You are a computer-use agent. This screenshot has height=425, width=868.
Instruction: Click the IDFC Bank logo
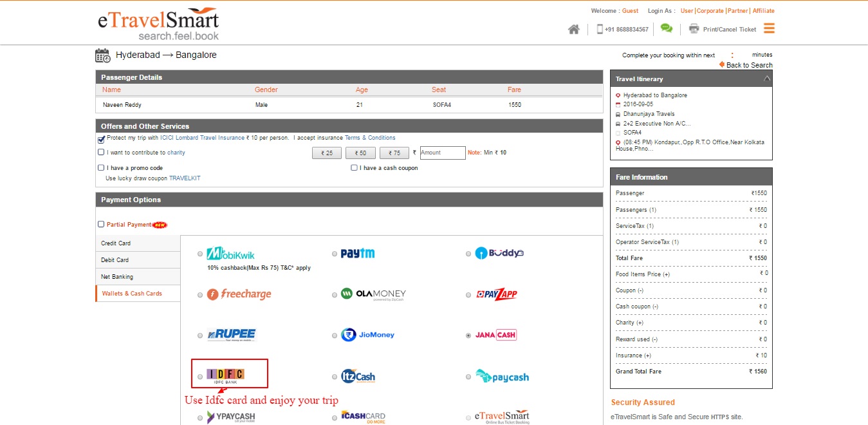(x=225, y=375)
